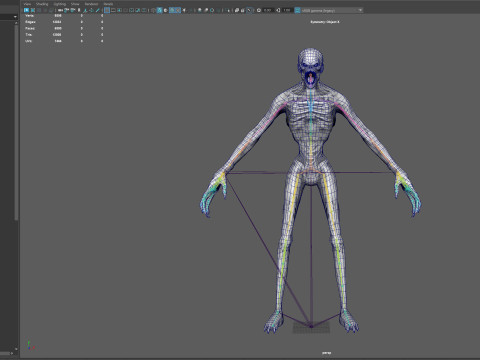Enable Smooth Shade All mode

[160, 10]
